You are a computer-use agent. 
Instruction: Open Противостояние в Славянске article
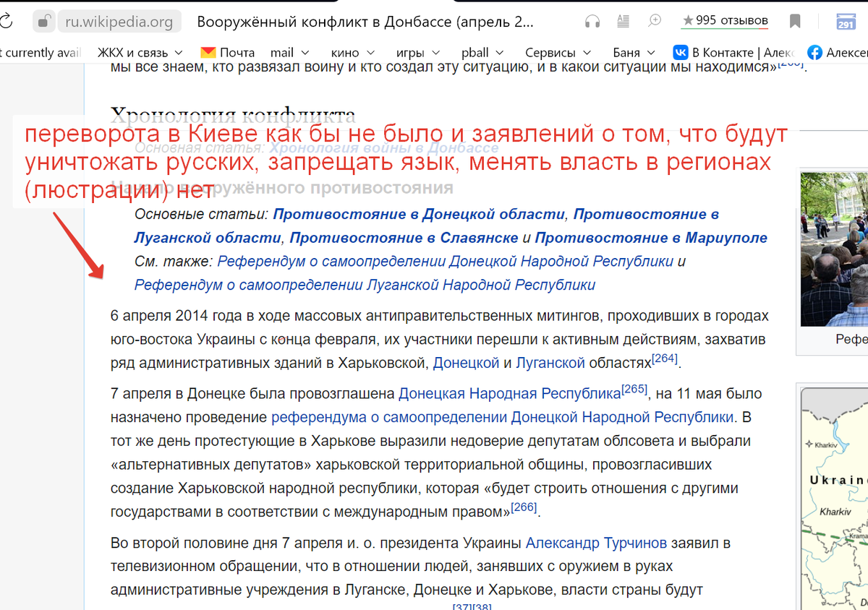coord(404,238)
